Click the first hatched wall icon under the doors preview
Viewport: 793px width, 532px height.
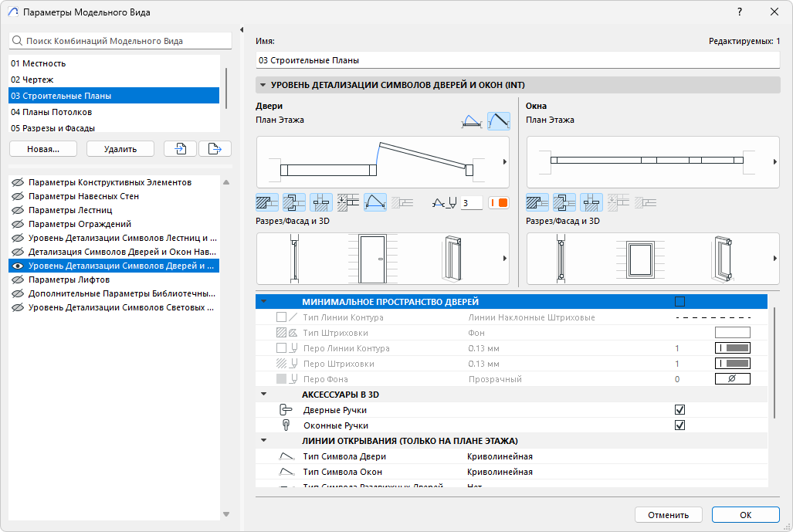point(267,203)
